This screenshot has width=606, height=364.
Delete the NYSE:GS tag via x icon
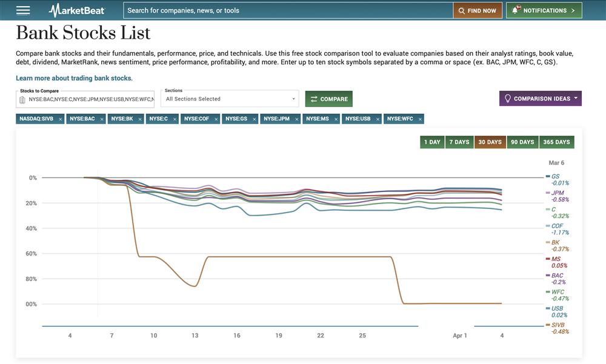click(x=254, y=119)
